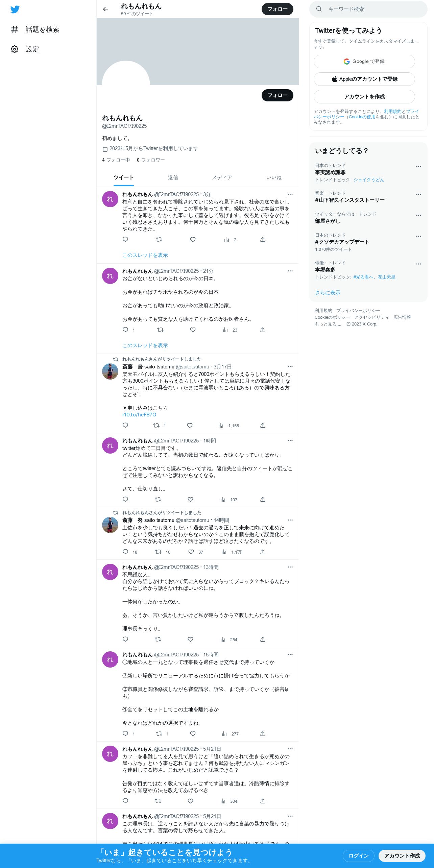Open more options for 事実認め謝罪 trend

(418, 167)
